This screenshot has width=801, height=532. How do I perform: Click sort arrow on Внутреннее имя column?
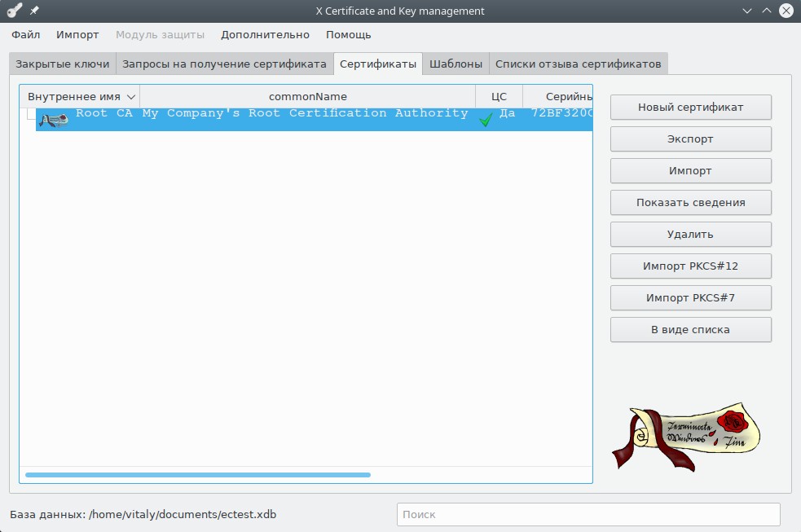131,97
